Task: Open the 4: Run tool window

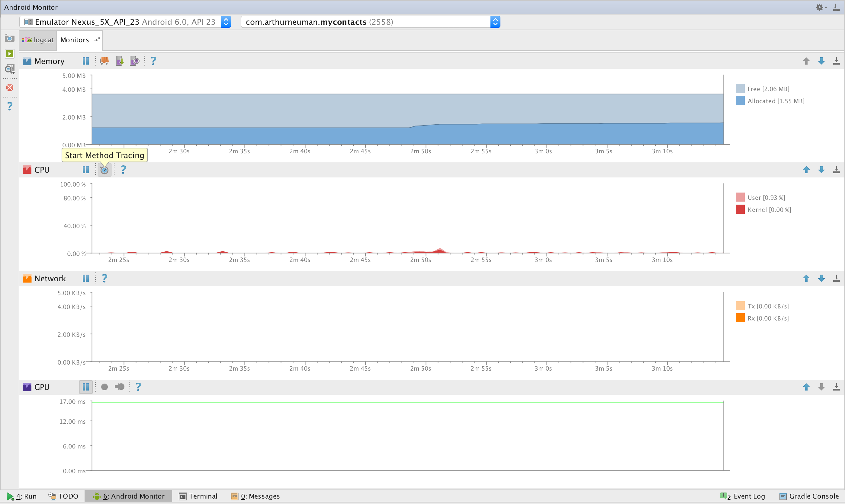Action: coord(22,496)
